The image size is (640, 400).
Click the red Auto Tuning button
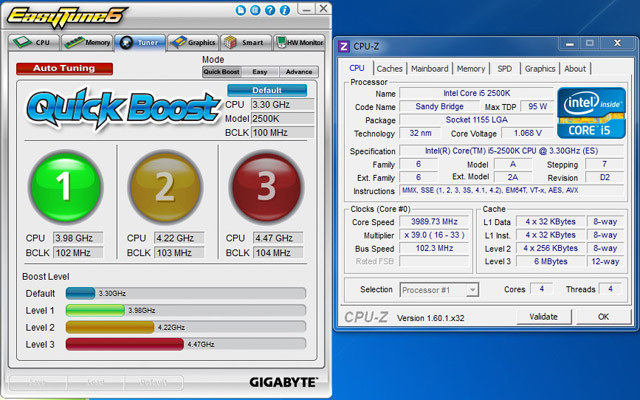click(64, 69)
